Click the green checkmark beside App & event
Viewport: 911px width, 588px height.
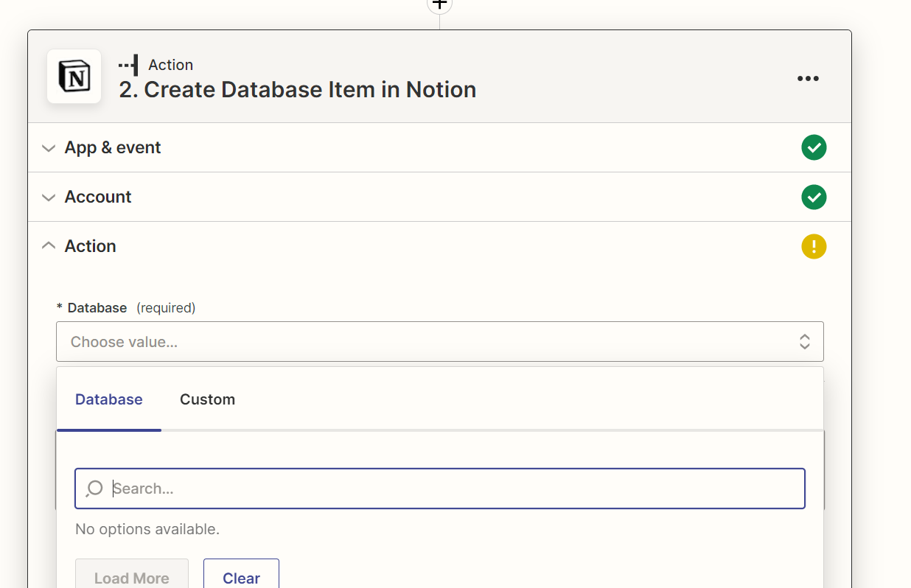click(814, 147)
